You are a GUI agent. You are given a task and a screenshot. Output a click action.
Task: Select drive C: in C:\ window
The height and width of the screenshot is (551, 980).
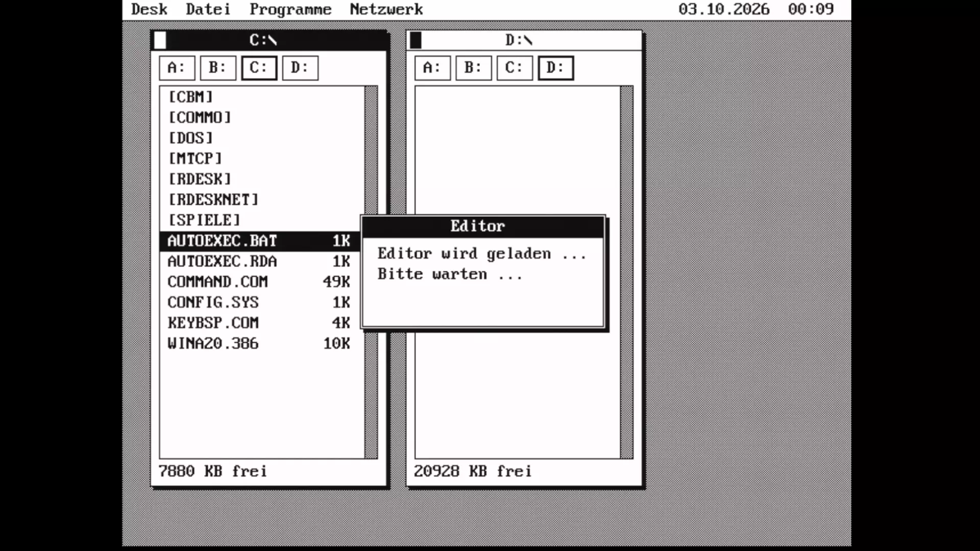tap(259, 68)
